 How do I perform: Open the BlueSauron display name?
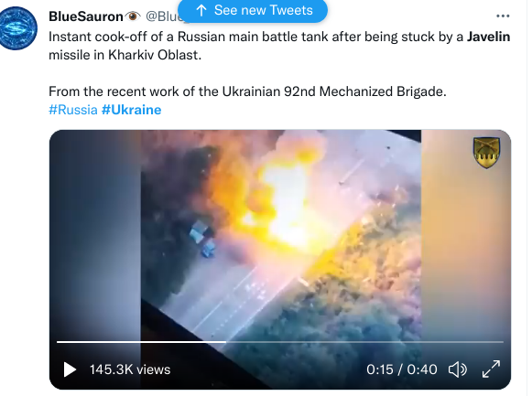86,16
